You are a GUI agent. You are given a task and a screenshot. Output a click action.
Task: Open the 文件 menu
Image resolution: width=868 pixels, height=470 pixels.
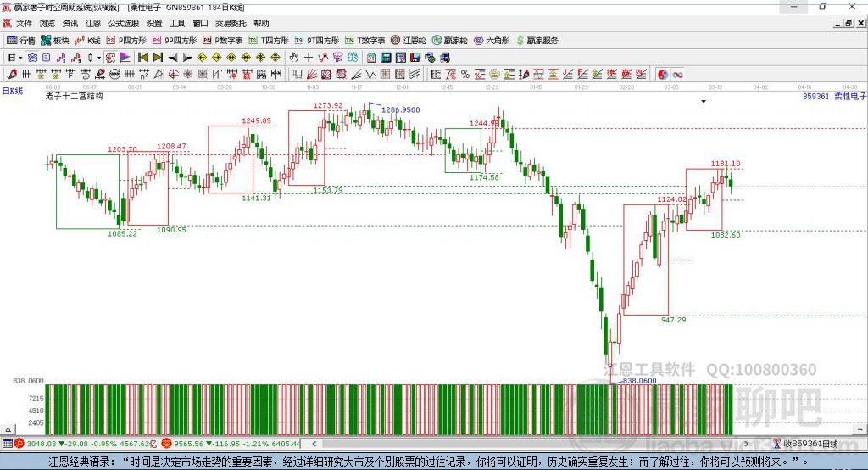click(x=24, y=23)
